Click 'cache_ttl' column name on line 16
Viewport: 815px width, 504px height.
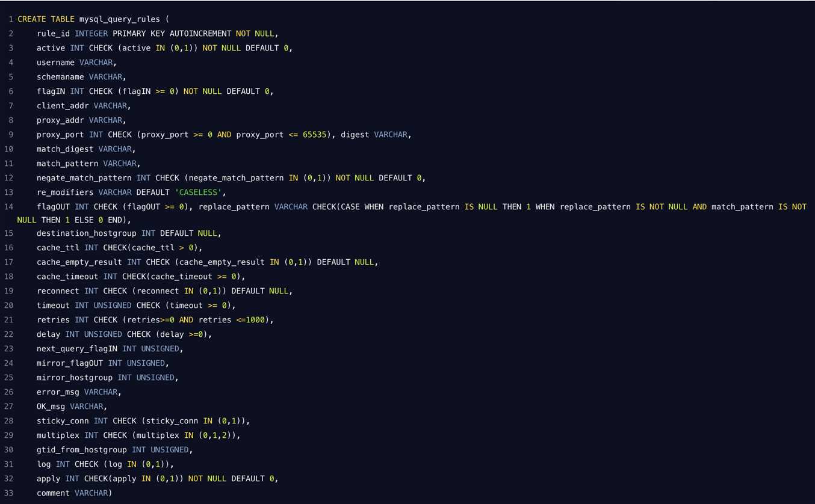(58, 248)
